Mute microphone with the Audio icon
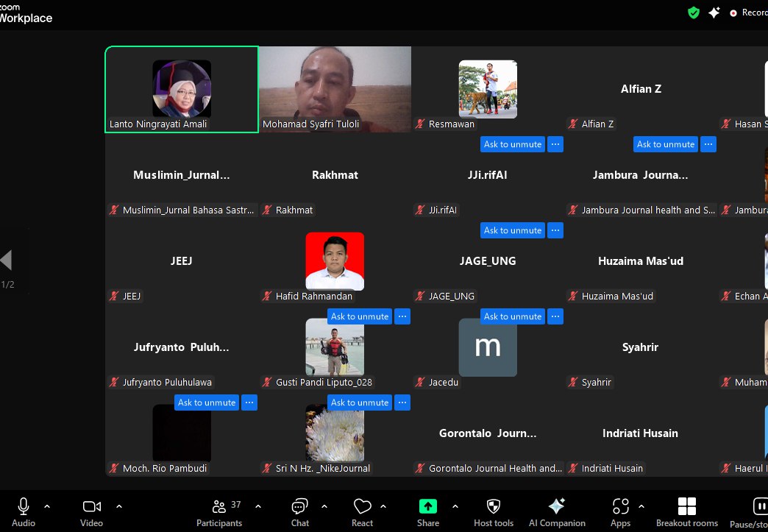 click(x=23, y=506)
